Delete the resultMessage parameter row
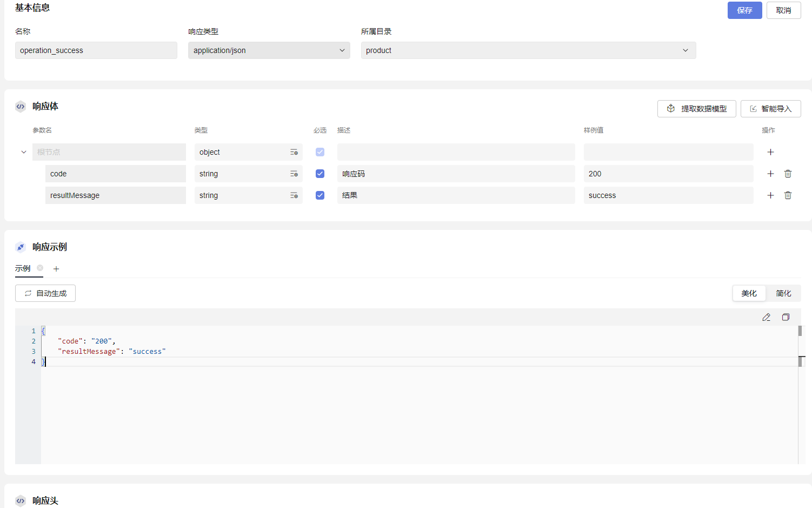812x508 pixels. [788, 195]
